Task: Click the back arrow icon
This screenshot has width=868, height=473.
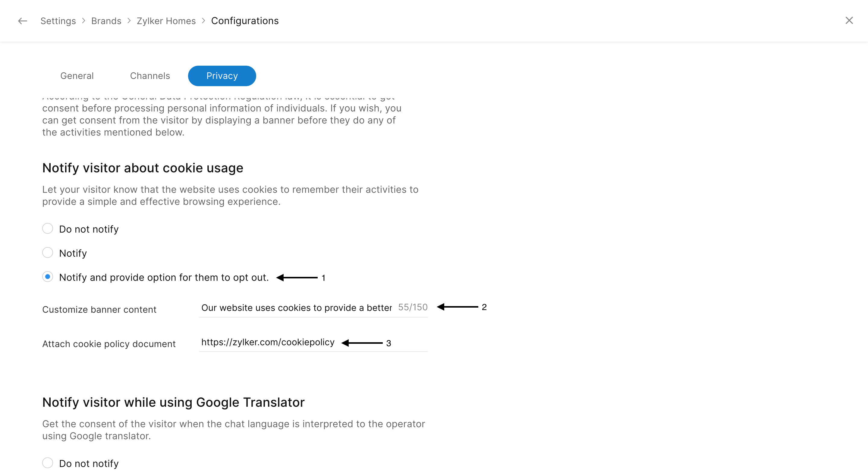Action: click(x=23, y=21)
